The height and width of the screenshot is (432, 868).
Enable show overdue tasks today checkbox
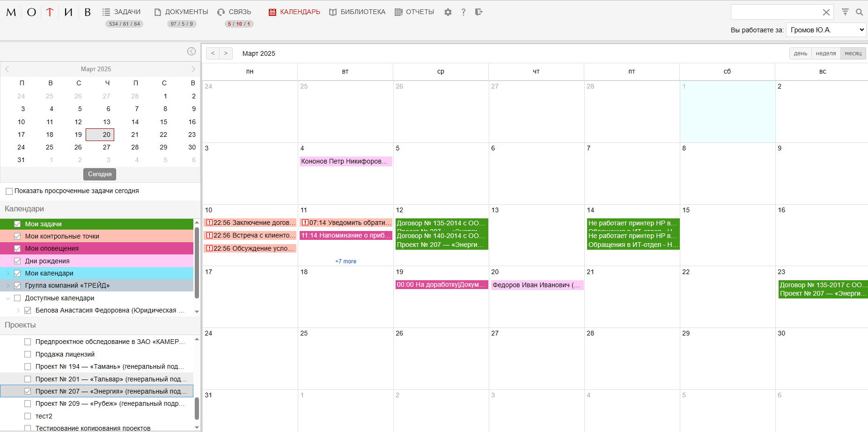coord(9,191)
